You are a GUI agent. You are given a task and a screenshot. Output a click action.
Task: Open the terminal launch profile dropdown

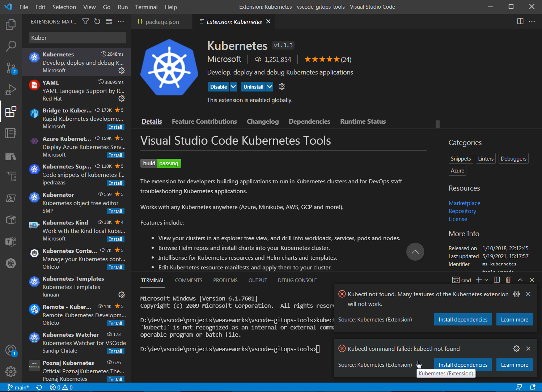(486, 280)
